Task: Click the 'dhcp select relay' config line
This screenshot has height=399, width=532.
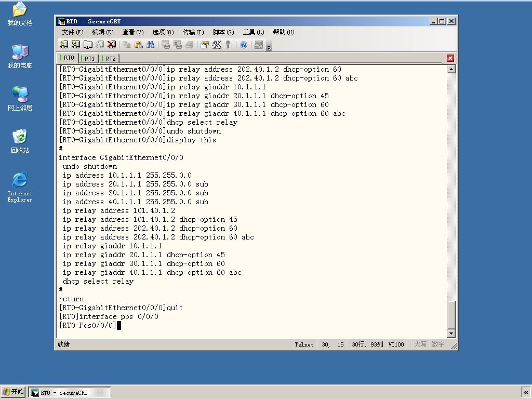Action: coord(98,281)
